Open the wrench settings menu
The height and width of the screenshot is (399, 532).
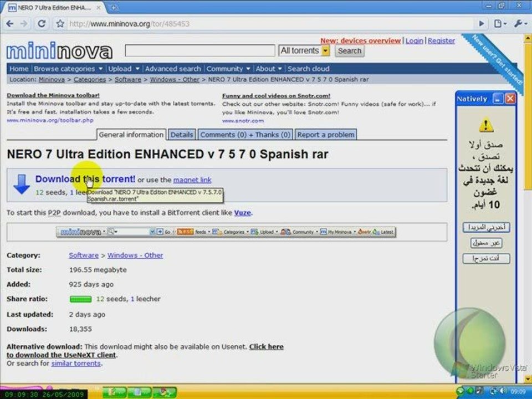[x=520, y=24]
